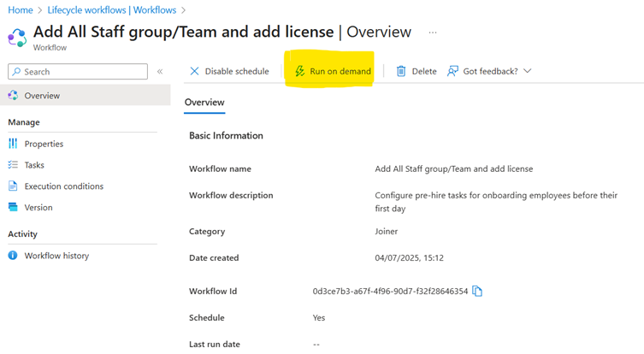Click the Lifecycle workflow icon beside the title
This screenshot has height=354, width=644.
(17, 38)
